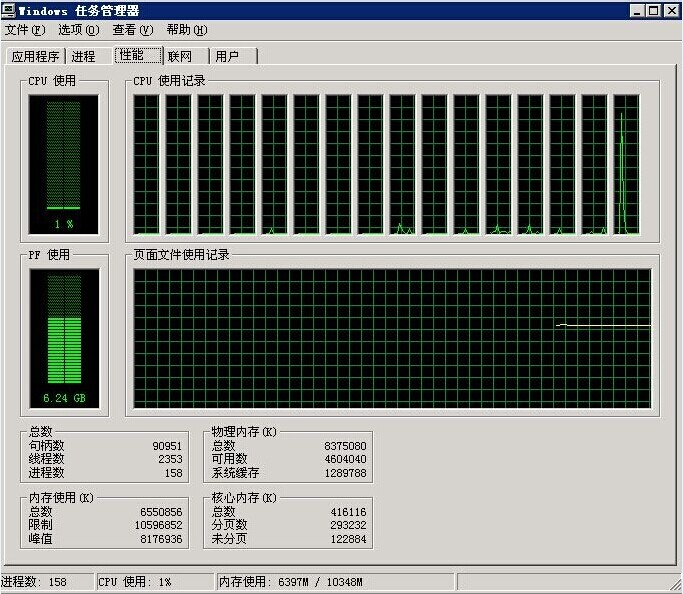683x594 pixels.
Task: Switch to the 应用程序 tab
Action: click(35, 57)
